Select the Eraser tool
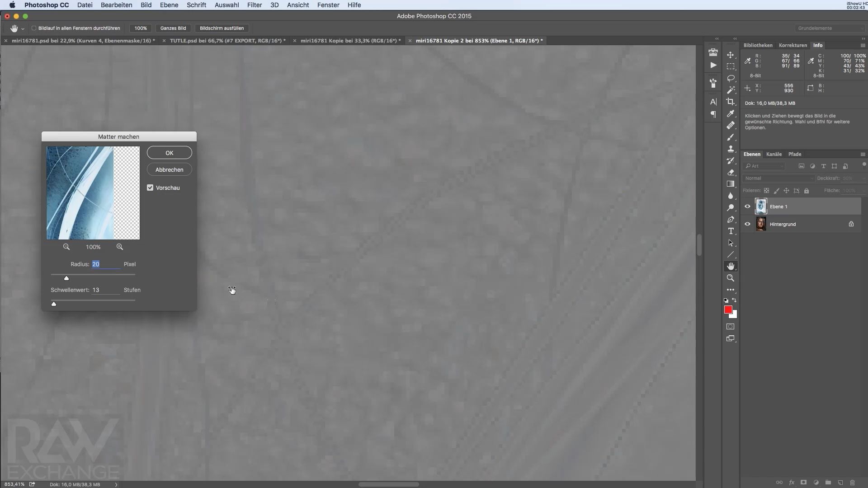Viewport: 868px width, 488px height. click(x=730, y=172)
